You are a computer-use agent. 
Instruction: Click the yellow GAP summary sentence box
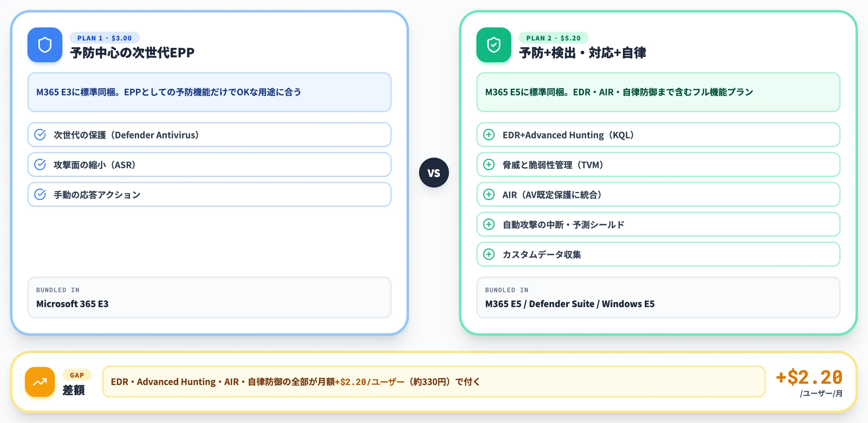point(434,382)
